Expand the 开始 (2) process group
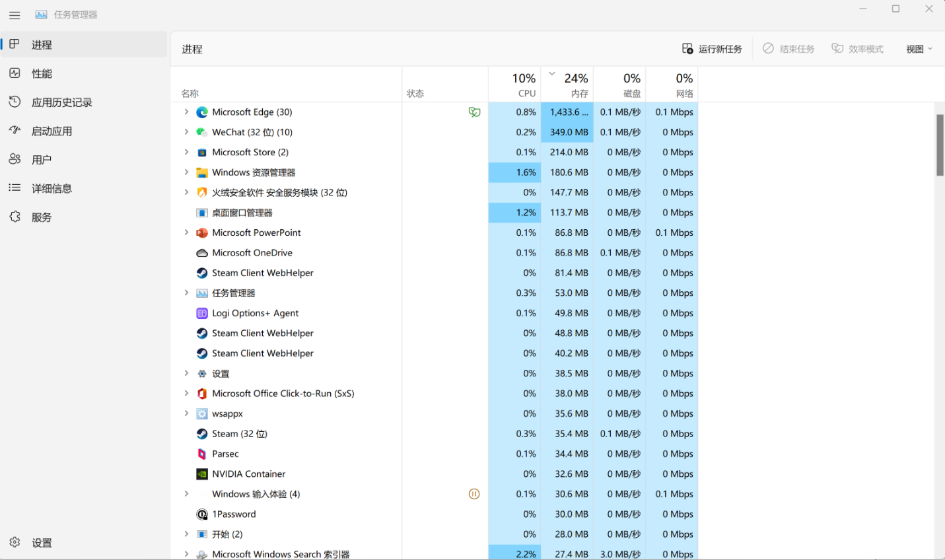 [186, 534]
